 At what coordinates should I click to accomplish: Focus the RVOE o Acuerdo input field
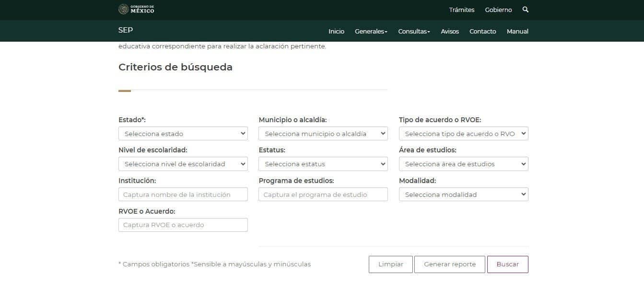183,225
